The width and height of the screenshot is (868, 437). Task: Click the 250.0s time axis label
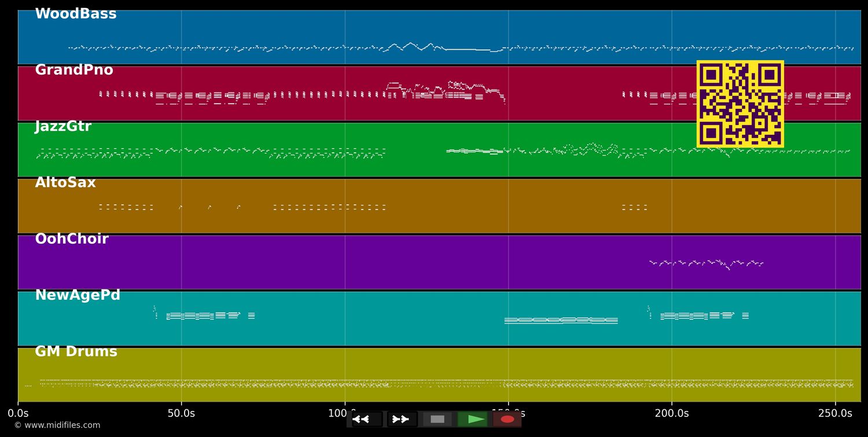835,413
